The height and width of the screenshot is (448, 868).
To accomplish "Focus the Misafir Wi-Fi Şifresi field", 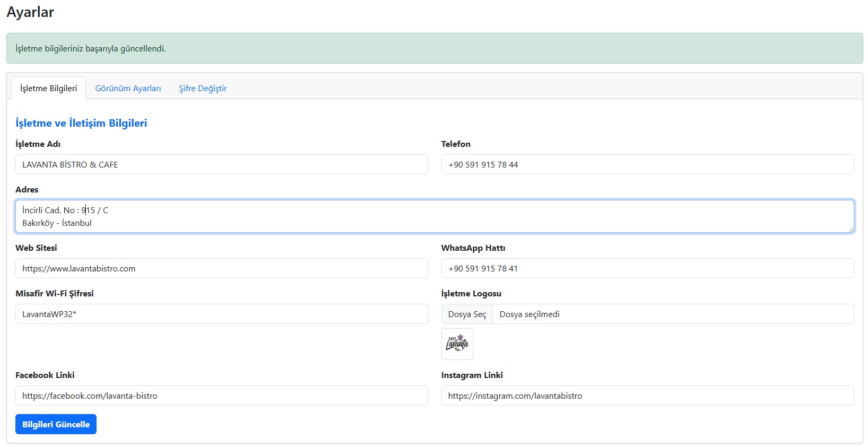I will (222, 314).
